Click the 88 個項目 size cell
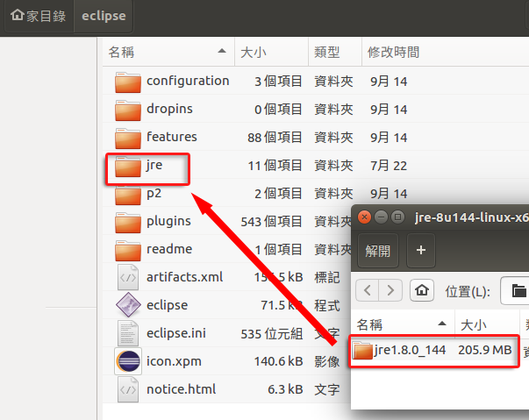529x420 pixels. (275, 138)
